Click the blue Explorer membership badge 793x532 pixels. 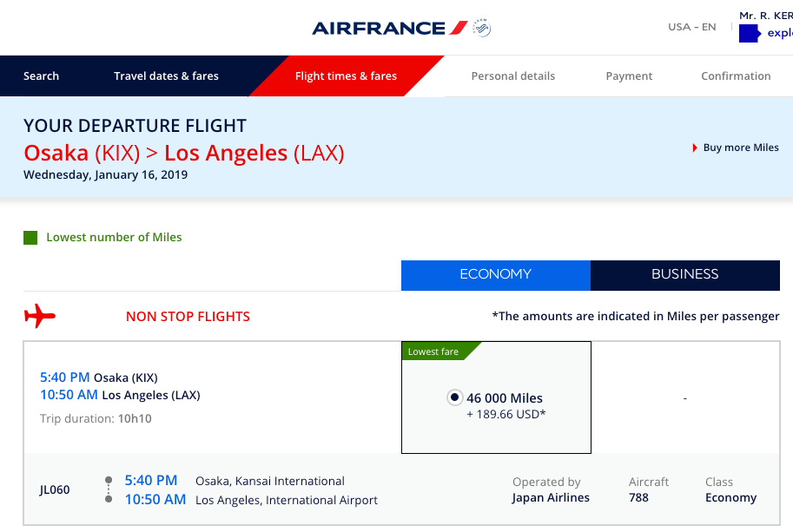coord(749,34)
